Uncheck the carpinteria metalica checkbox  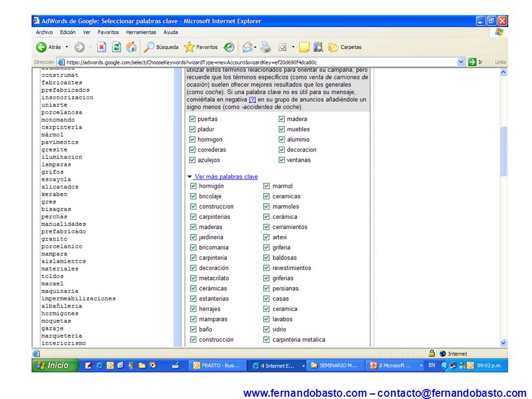(x=267, y=340)
